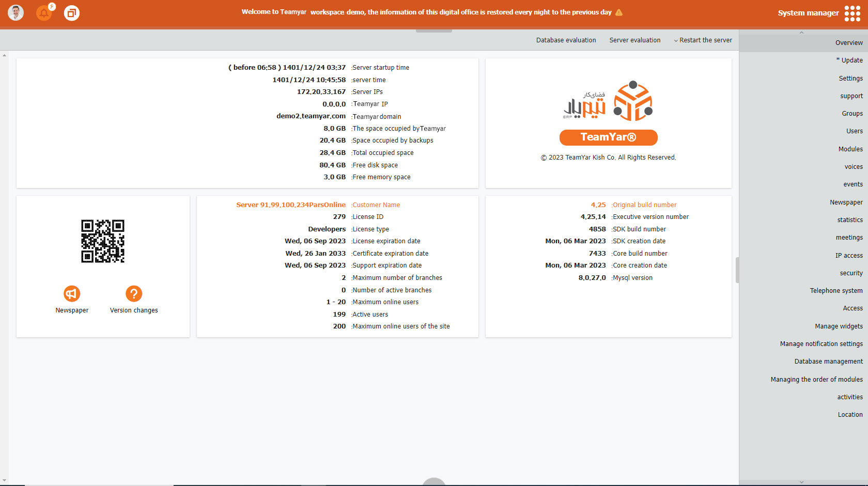
Task: Open IP access settings
Action: (849, 256)
